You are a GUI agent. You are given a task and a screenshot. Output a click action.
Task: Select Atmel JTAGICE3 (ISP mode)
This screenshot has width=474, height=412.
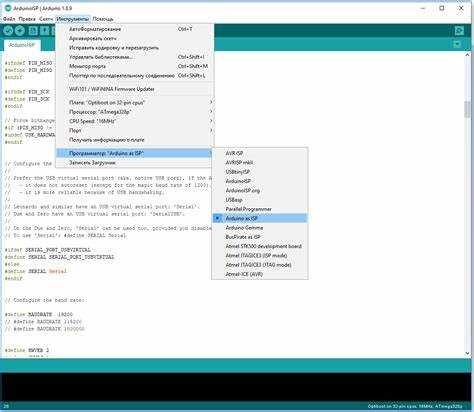coord(260,256)
